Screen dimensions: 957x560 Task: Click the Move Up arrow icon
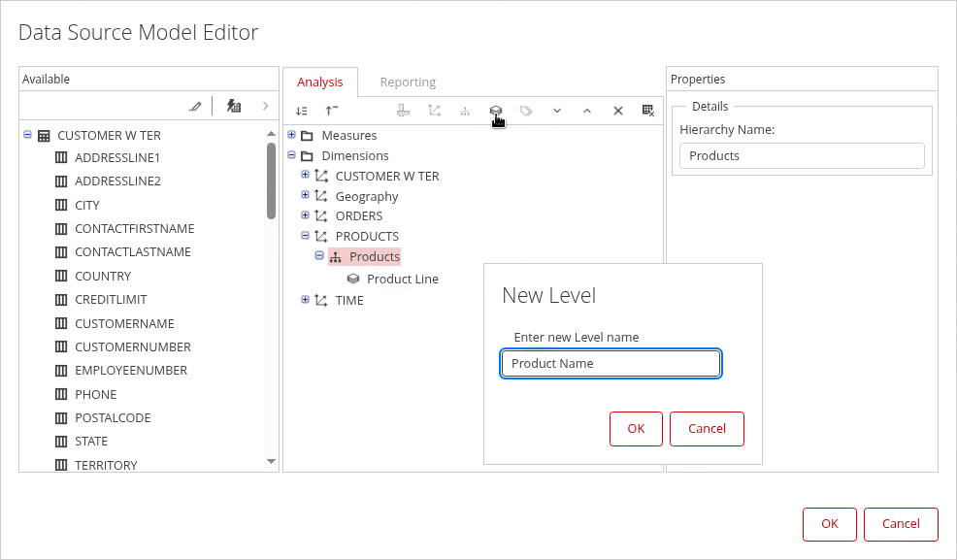[587, 111]
